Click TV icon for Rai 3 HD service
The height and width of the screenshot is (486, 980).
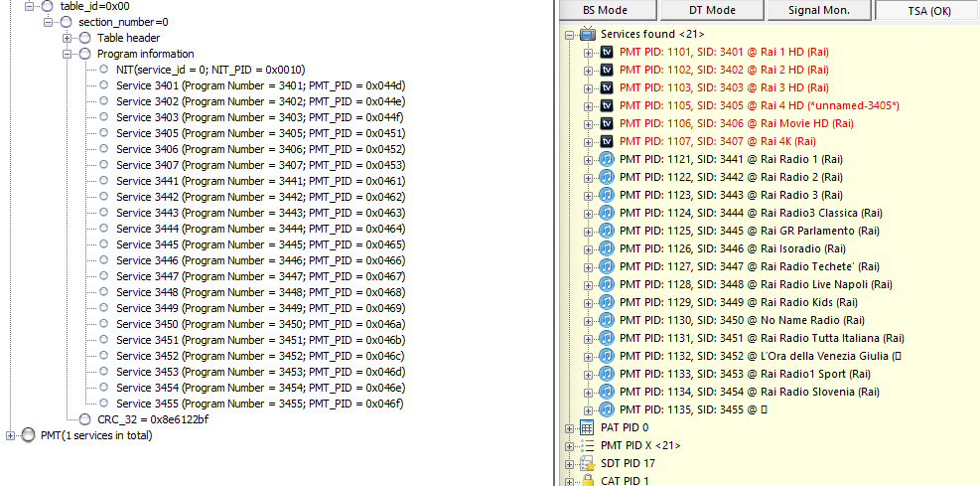[x=607, y=87]
